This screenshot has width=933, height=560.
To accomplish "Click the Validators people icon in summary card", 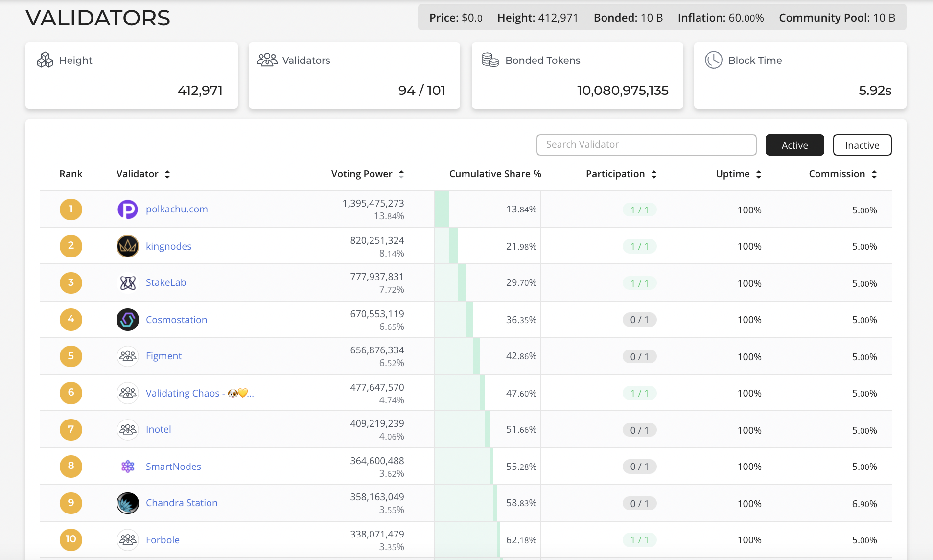I will 267,60.
